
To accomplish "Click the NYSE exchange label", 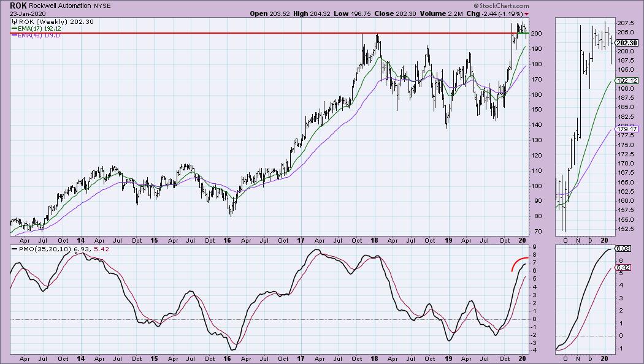I will pyautogui.click(x=102, y=6).
